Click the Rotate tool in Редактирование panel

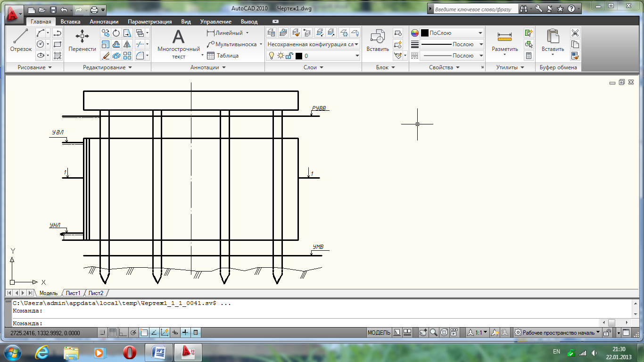116,33
